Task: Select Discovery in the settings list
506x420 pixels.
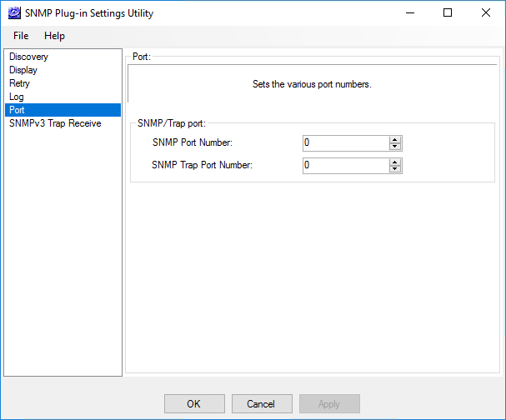Action: click(x=28, y=57)
